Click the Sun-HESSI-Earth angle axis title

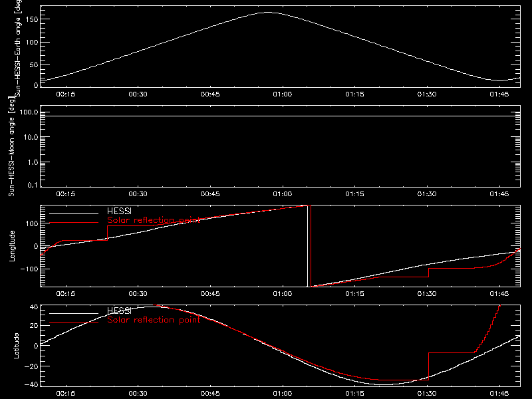click(18, 49)
